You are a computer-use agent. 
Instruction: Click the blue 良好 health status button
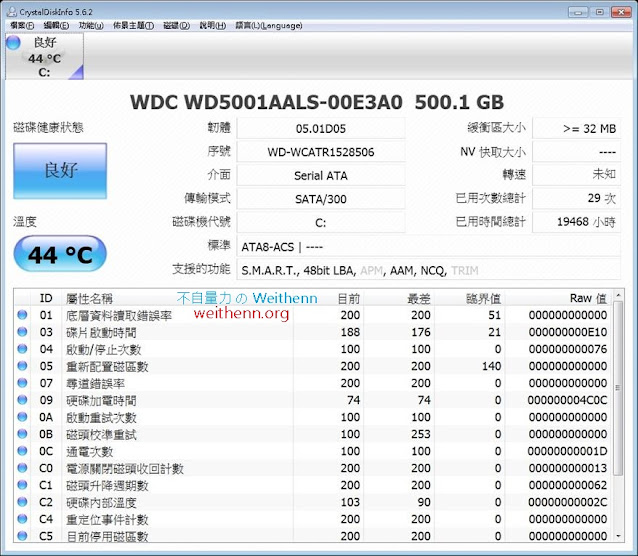[x=60, y=171]
